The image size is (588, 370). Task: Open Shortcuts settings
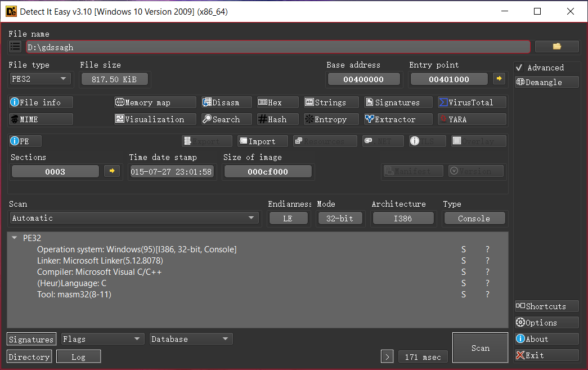click(x=546, y=306)
